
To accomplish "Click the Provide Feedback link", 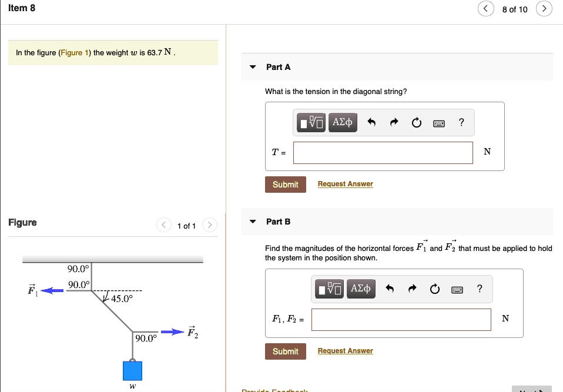I will coord(274,389).
